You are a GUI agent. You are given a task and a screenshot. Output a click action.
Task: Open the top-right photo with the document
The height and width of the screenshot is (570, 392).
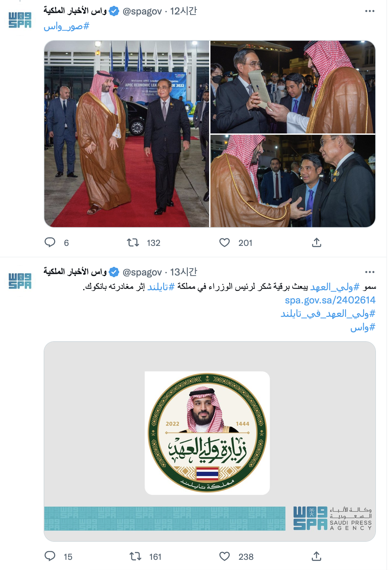click(293, 87)
